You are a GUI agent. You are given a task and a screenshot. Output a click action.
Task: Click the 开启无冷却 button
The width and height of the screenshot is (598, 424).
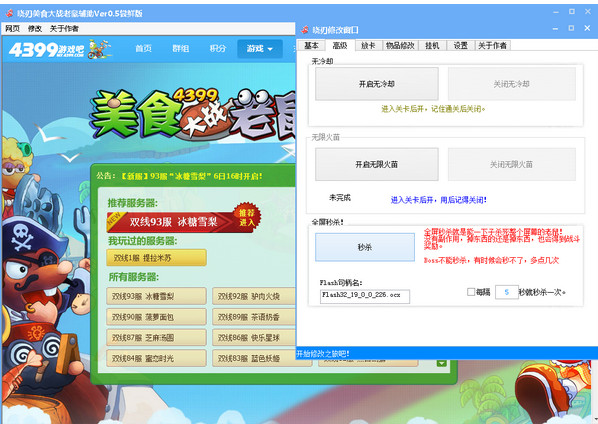point(376,84)
